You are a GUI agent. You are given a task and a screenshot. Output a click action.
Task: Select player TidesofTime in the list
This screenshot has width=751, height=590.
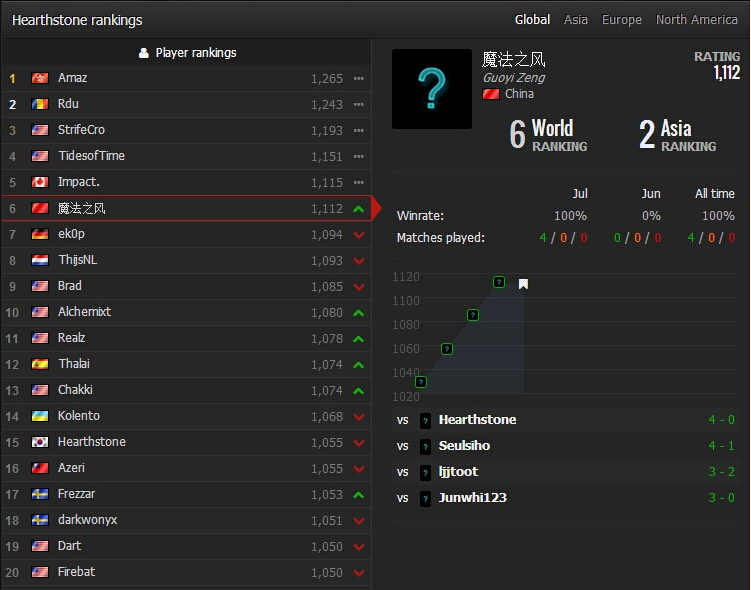tap(186, 156)
